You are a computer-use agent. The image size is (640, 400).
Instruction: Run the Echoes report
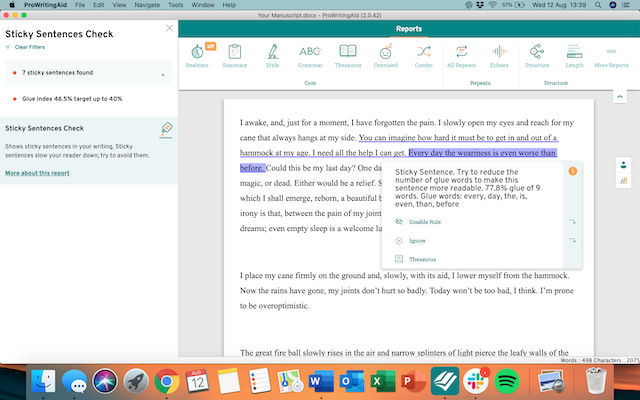499,56
